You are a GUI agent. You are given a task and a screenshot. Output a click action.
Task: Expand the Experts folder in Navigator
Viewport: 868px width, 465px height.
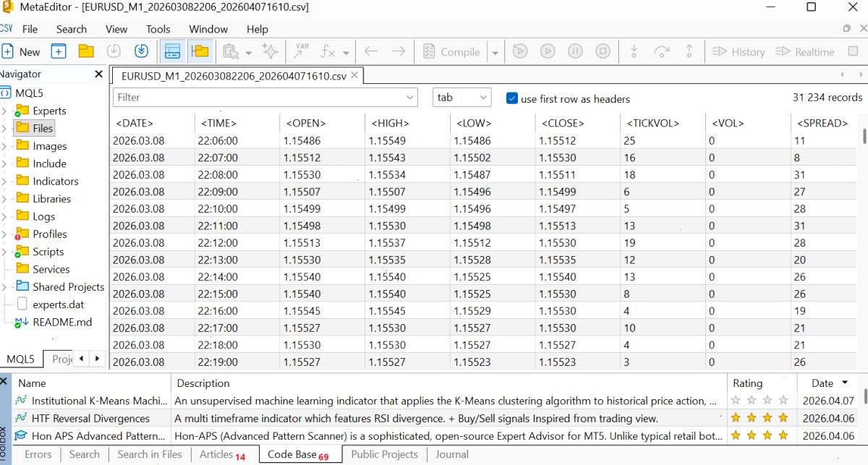click(4, 111)
